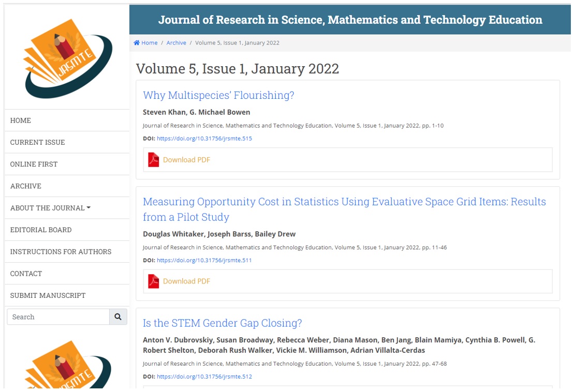
Task: Click citation text ending pp. 47-68
Action: pyautogui.click(x=295, y=364)
